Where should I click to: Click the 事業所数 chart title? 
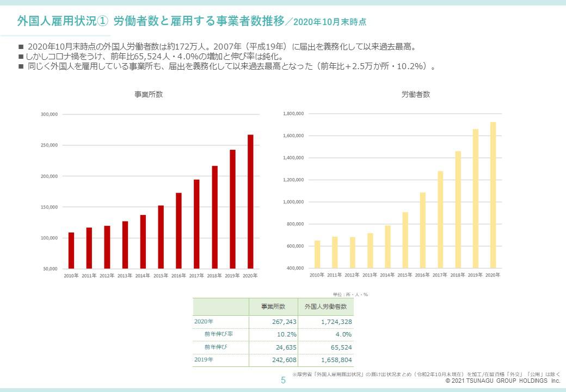149,94
